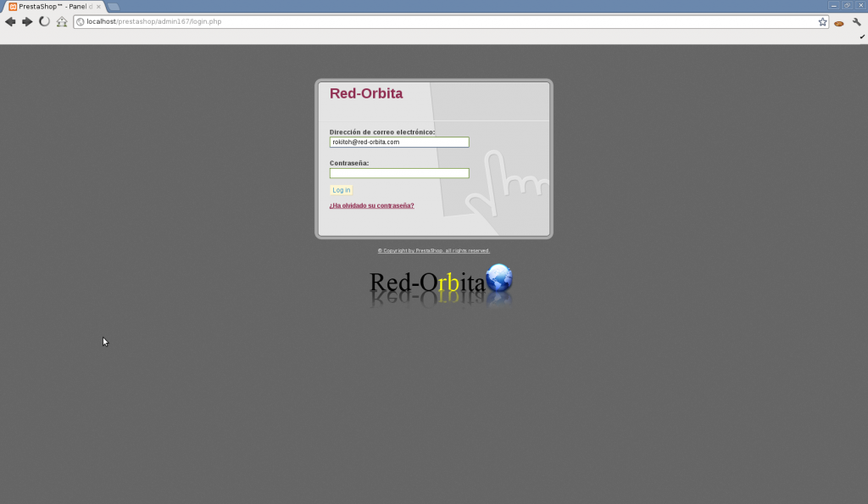This screenshot has height=504, width=868.
Task: Click the brown extension icon beside the star
Action: tap(839, 23)
